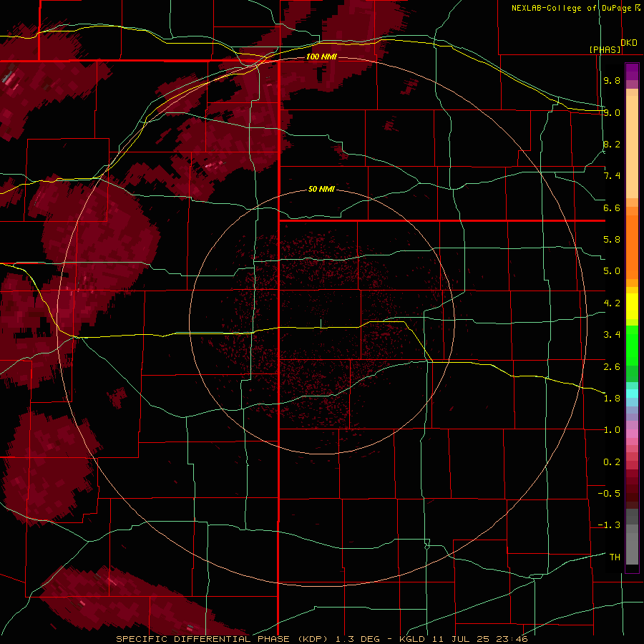Select the 4.2 scale value
Viewport: 644px width, 644px height.
[x=612, y=303]
